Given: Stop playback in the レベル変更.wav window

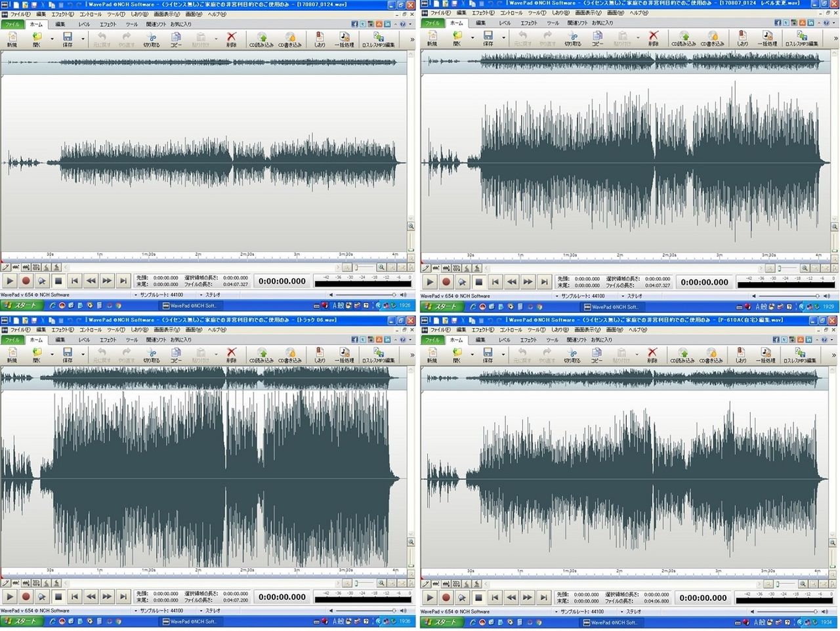Looking at the screenshot, I should pyautogui.click(x=478, y=282).
